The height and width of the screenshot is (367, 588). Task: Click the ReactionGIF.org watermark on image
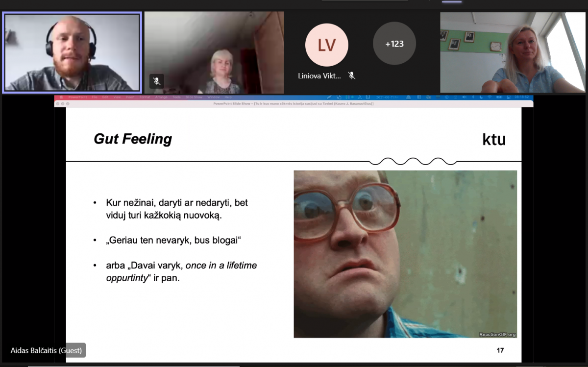pyautogui.click(x=497, y=334)
